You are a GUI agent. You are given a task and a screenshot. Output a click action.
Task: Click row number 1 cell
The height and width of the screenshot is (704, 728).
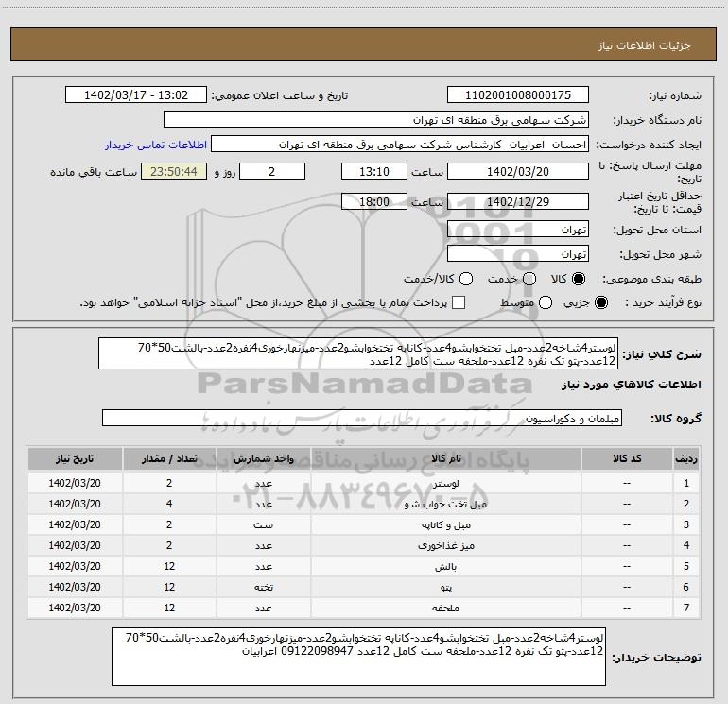686,483
